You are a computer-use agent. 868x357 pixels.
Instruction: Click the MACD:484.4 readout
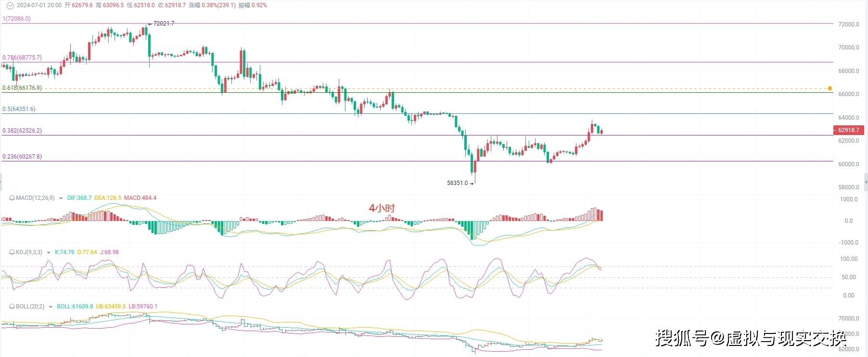click(140, 198)
